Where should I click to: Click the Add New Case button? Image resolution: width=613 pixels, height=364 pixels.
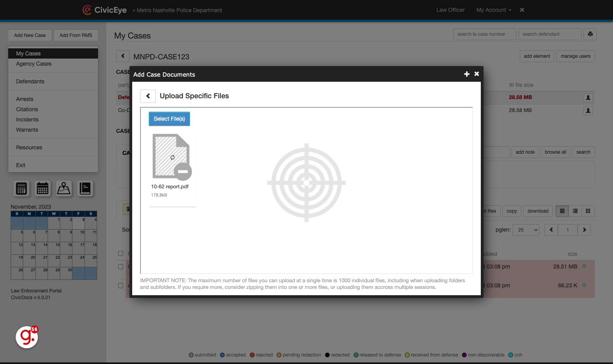coord(30,35)
